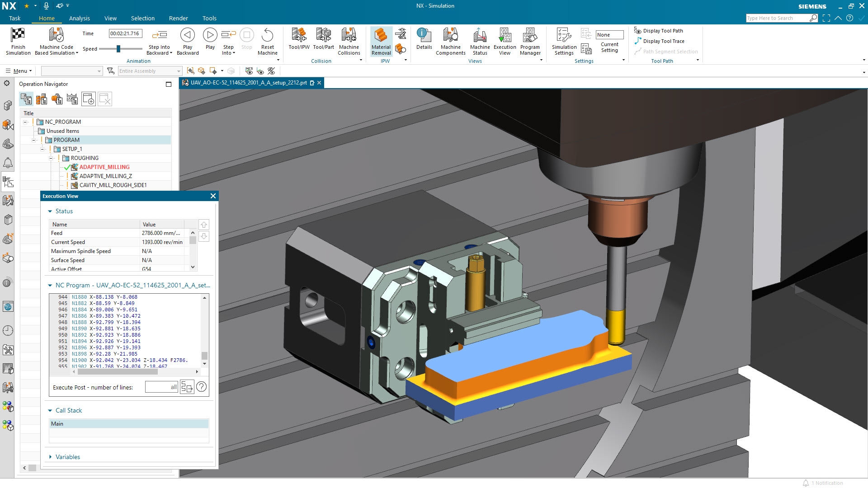Close the UAV_AO-EC-52 setup part tab
Screen dimensions: 868x488
pos(319,83)
